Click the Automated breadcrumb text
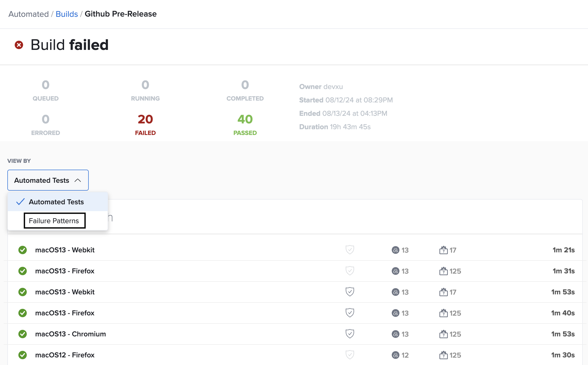 pyautogui.click(x=28, y=14)
